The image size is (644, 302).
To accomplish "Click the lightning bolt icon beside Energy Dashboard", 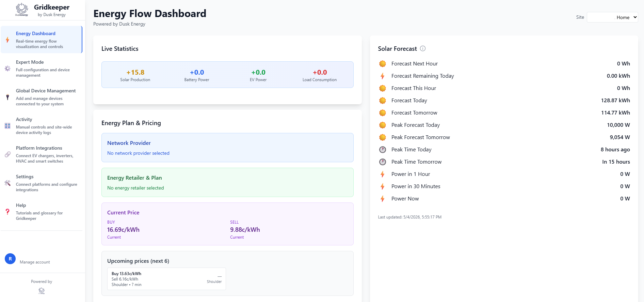I will click(x=7, y=40).
